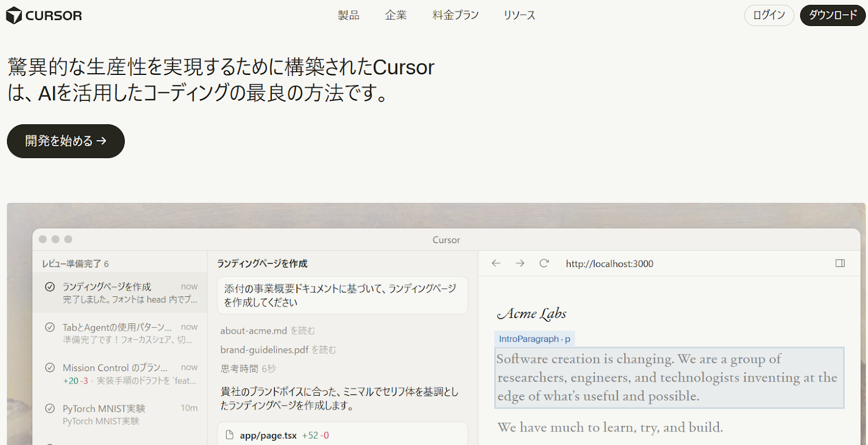Click the ダウンロード button
Viewport: 868px width, 445px height.
point(833,15)
